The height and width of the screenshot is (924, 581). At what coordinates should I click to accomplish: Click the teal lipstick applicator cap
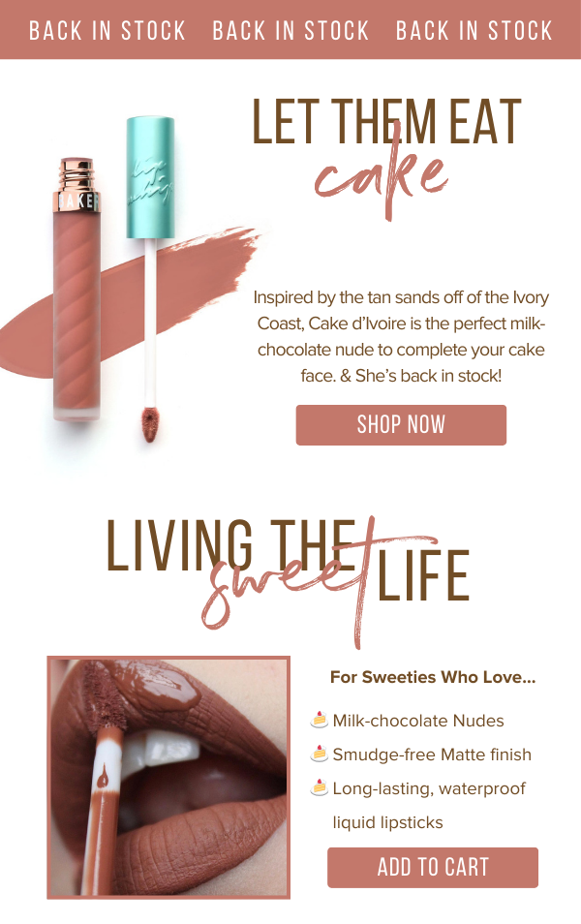click(151, 177)
